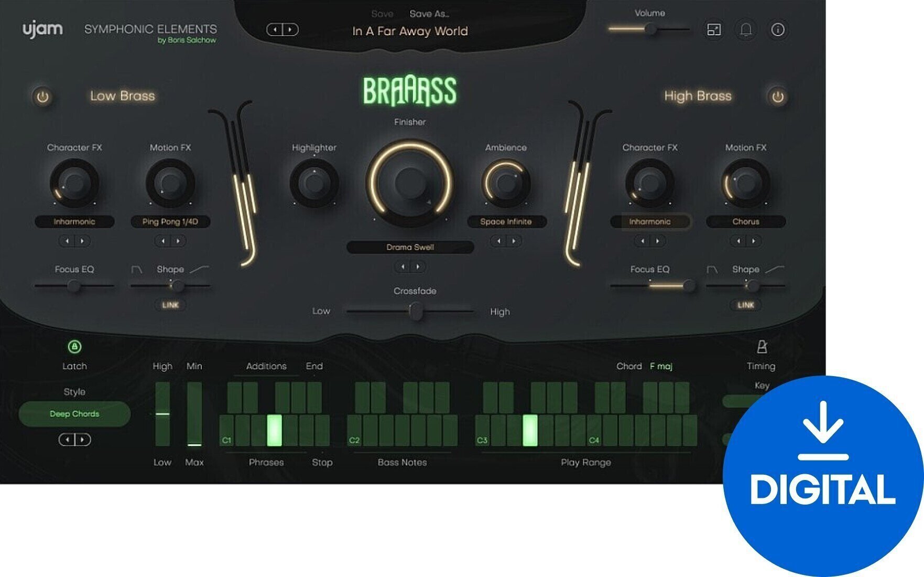This screenshot has width=924, height=577.
Task: Click the highlighted Phrases key
Action: click(x=275, y=431)
